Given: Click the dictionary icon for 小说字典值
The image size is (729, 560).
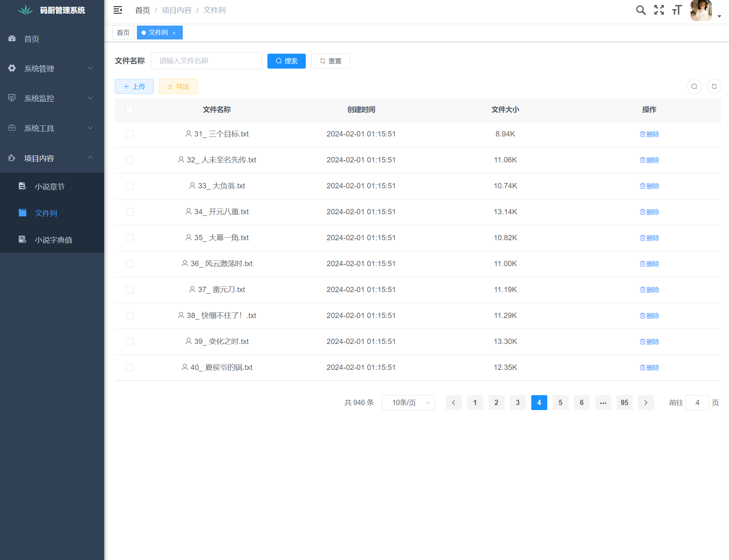Looking at the screenshot, I should coord(22,239).
